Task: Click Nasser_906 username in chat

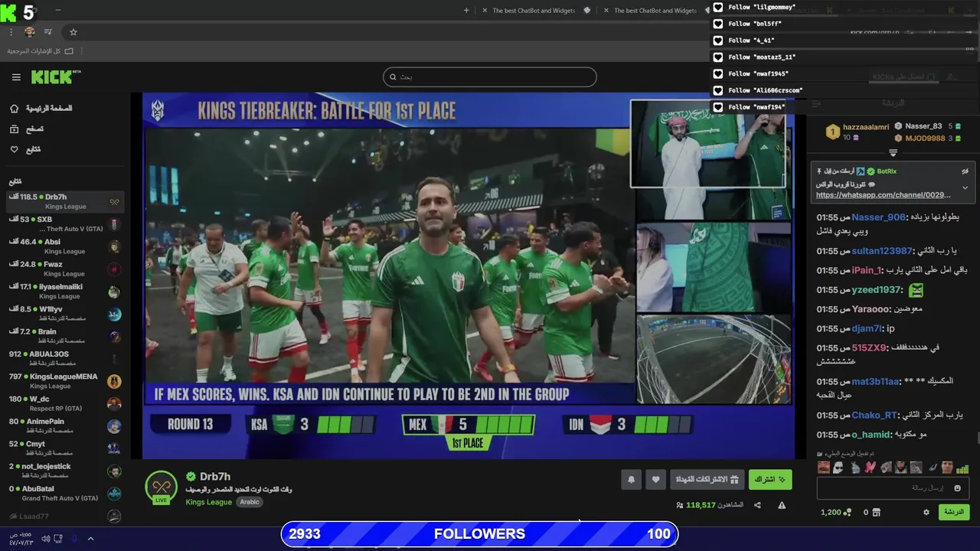Action: tap(878, 217)
